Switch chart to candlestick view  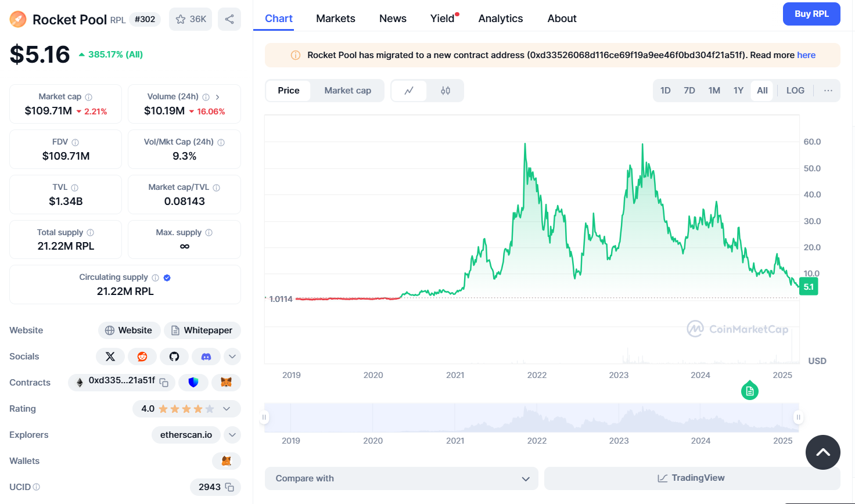446,91
